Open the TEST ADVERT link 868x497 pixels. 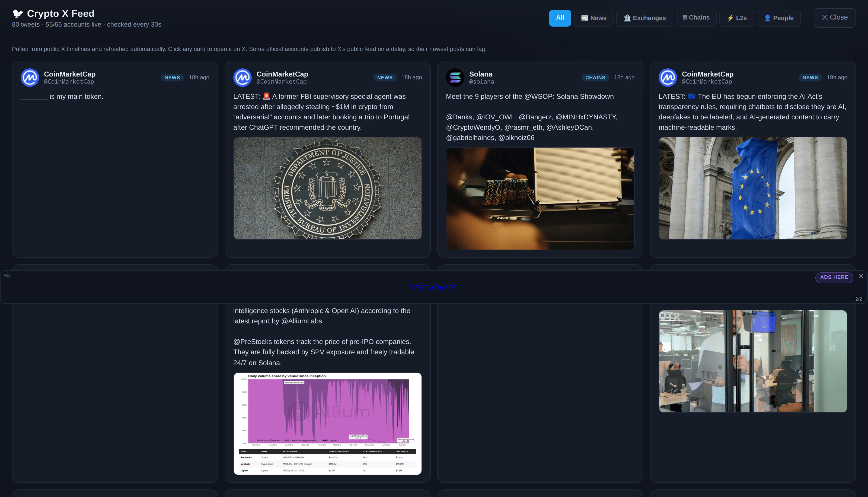point(434,288)
